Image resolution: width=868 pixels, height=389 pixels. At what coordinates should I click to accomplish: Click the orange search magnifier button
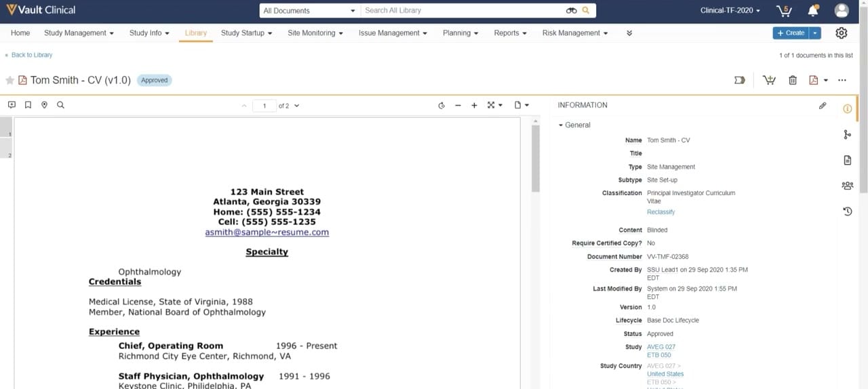pos(586,10)
